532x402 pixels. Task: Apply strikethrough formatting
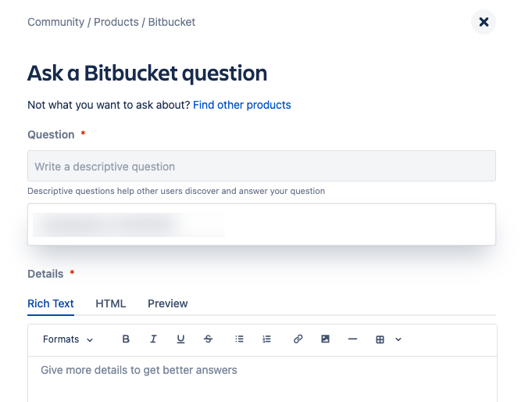[209, 339]
